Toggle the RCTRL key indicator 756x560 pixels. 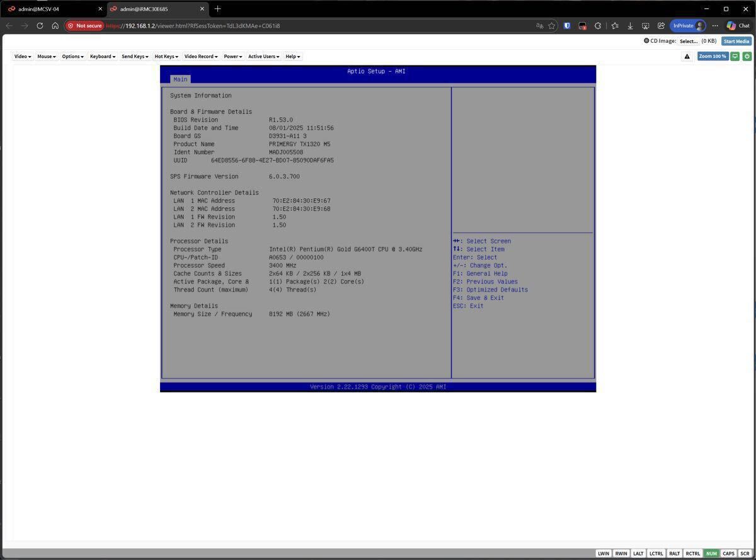pyautogui.click(x=692, y=553)
